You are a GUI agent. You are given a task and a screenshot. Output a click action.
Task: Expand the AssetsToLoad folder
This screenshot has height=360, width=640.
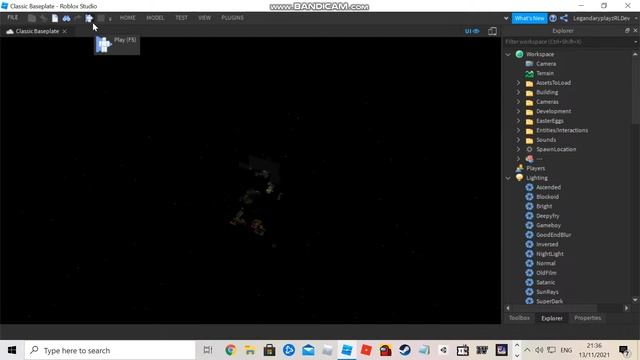[x=518, y=83]
